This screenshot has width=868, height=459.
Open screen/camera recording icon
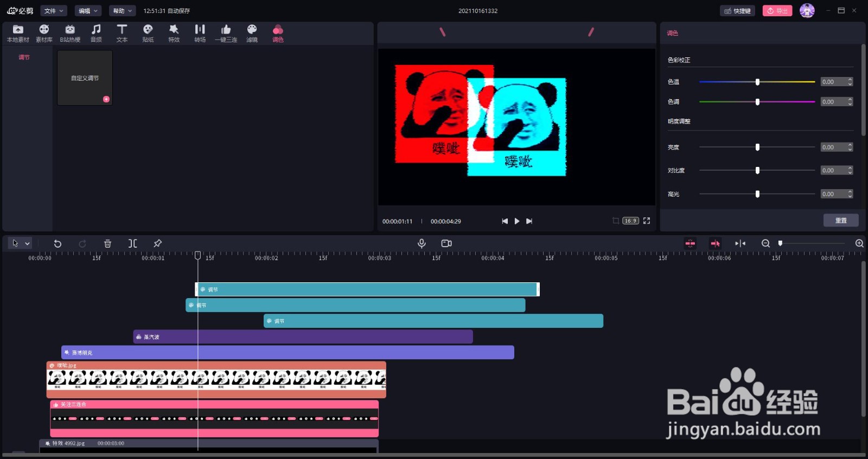tap(446, 244)
